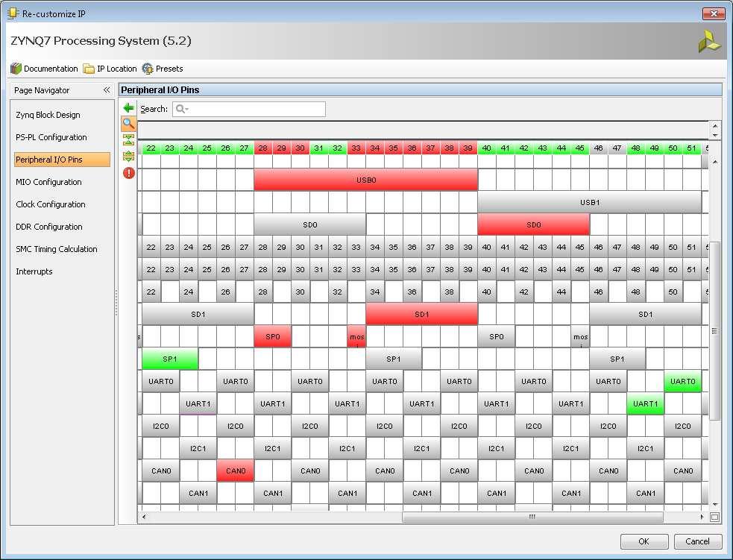Click the horizontal scrollbar thumb
733x560 pixels.
click(x=532, y=517)
